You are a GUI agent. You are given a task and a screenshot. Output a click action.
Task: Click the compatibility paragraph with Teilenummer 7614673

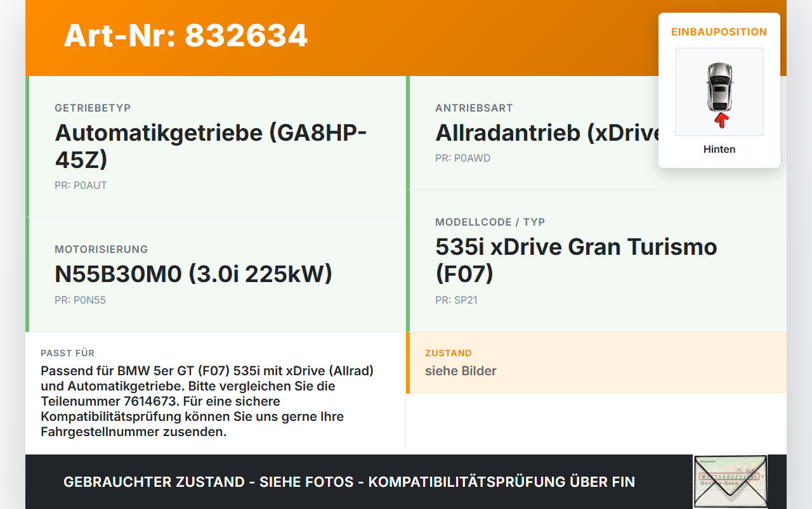coord(207,402)
